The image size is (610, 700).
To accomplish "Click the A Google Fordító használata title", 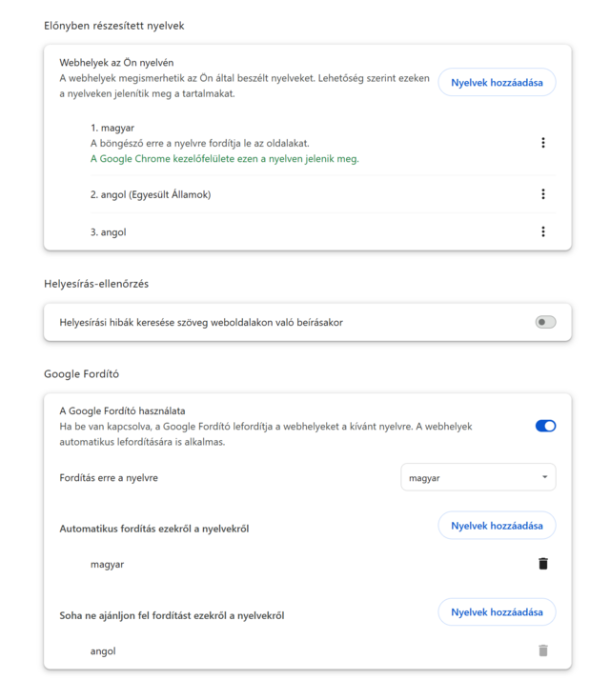I will coord(122,410).
